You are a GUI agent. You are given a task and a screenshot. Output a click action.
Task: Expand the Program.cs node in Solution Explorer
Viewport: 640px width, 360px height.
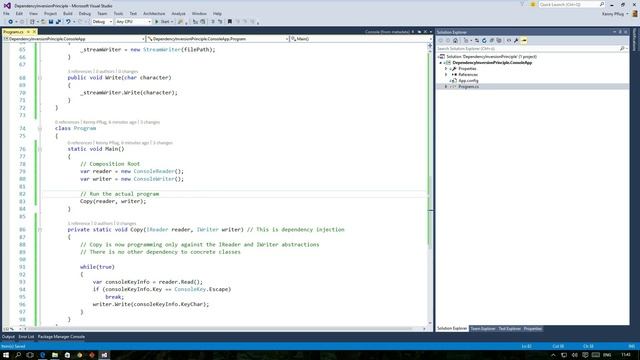pyautogui.click(x=446, y=87)
